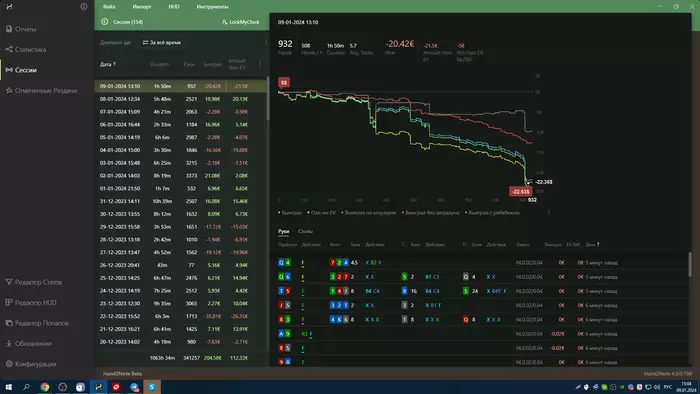Screen dimensions: 700x394
Task: Select session 06-01-2024 16:44
Action: [x=180, y=124]
